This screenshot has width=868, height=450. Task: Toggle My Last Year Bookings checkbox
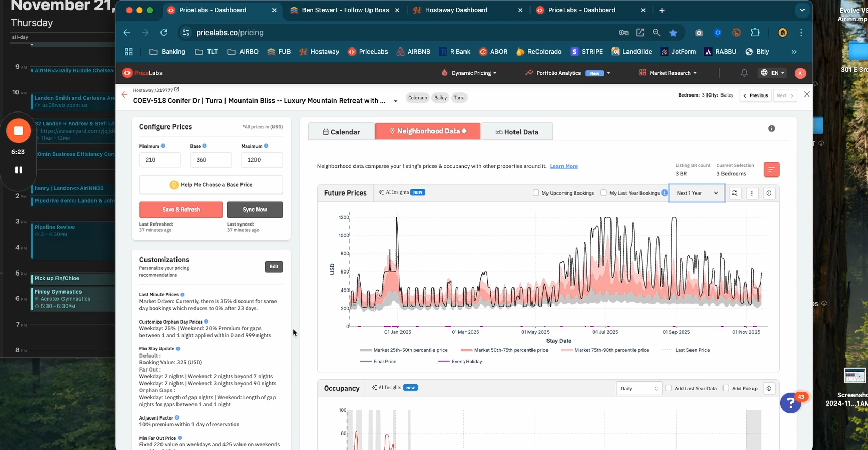(x=603, y=193)
